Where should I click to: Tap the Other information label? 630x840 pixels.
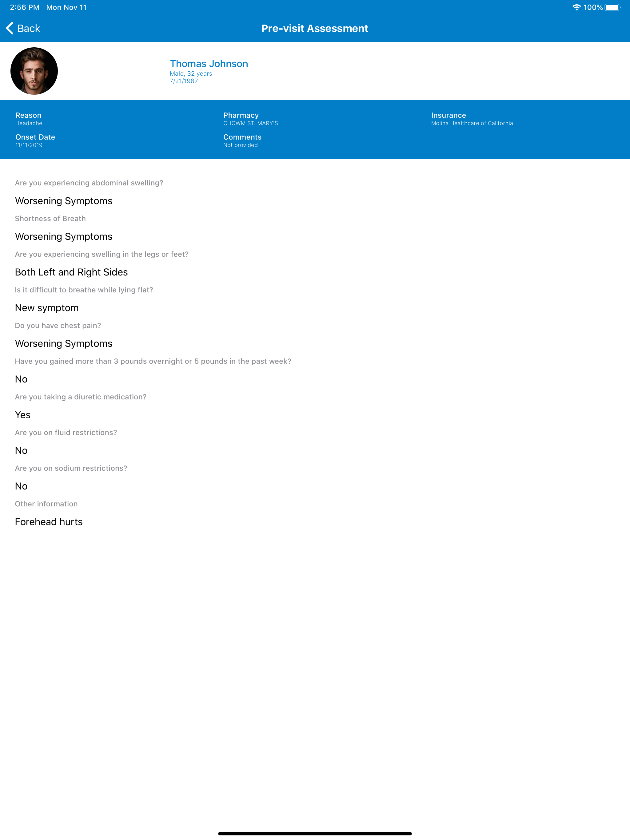click(x=46, y=504)
